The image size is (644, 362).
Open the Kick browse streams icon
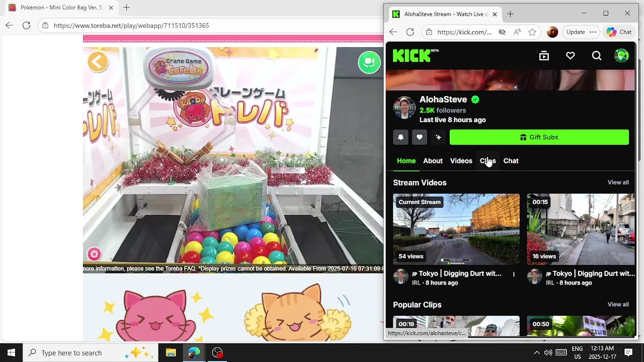[x=544, y=56]
